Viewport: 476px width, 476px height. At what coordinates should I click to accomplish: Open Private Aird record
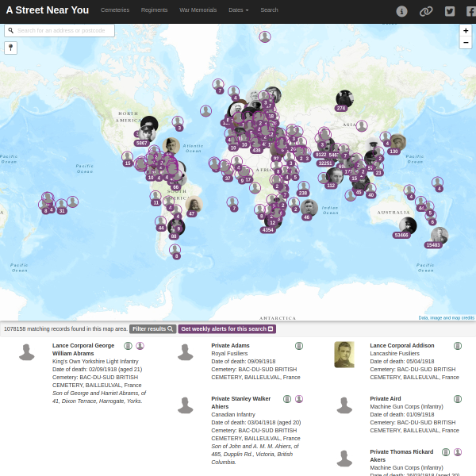tap(386, 398)
